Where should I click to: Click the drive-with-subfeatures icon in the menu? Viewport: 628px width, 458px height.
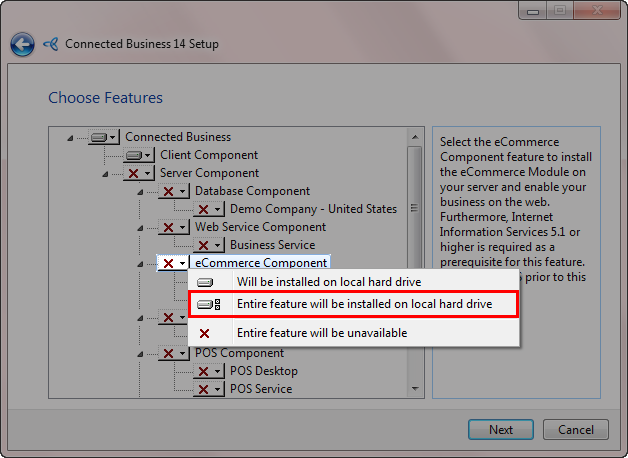click(209, 305)
